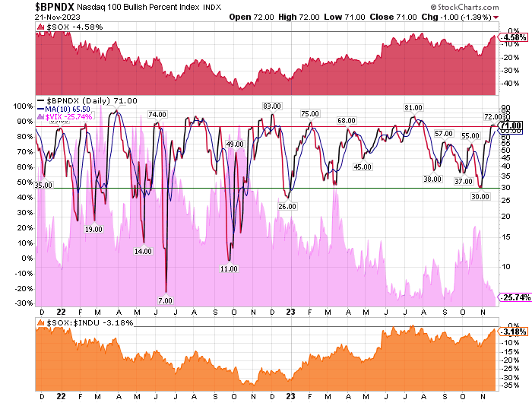Click the 11.00 trough annotation
Viewport: 532px width, 403px height.
(x=229, y=269)
